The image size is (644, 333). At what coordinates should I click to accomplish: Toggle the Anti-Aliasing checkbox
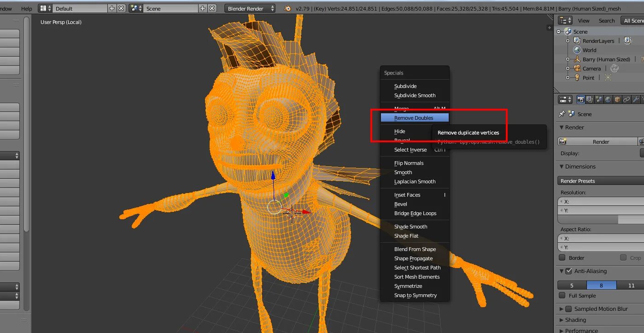click(x=568, y=271)
